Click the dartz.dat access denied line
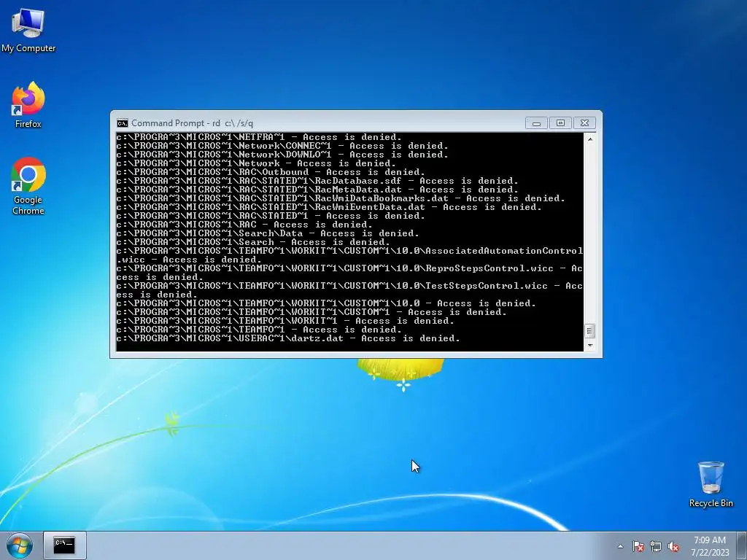The width and height of the screenshot is (747, 560). click(287, 338)
